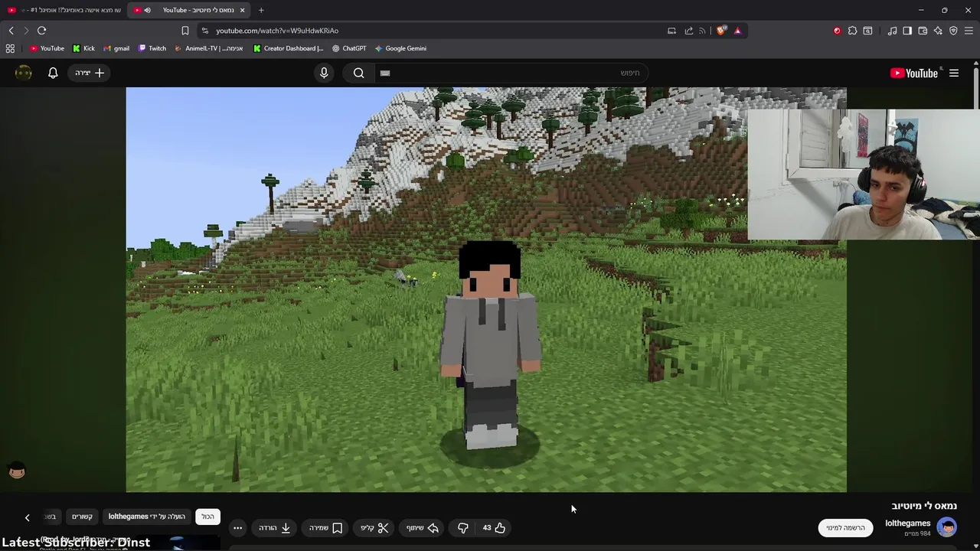Open the music note playlist icon
Screen dimensions: 980x551
point(893,31)
